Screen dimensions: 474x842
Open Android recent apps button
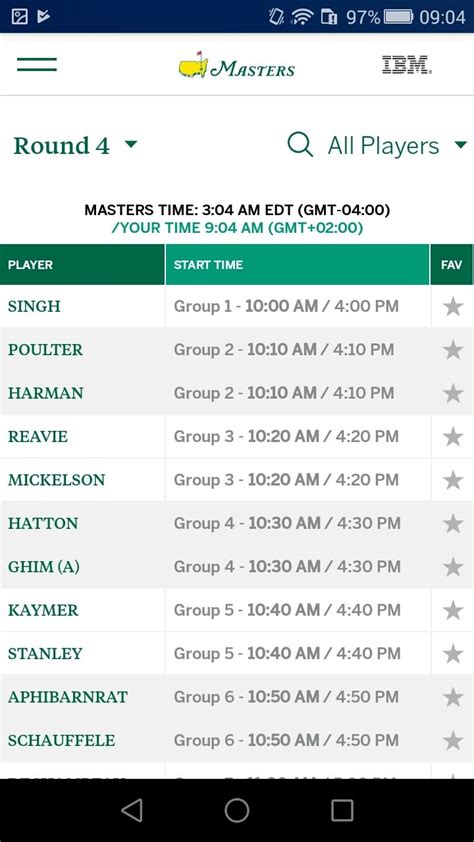342,810
